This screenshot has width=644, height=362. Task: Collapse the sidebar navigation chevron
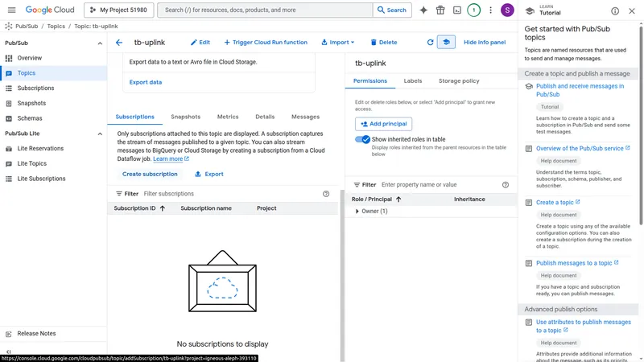[x=8, y=352]
